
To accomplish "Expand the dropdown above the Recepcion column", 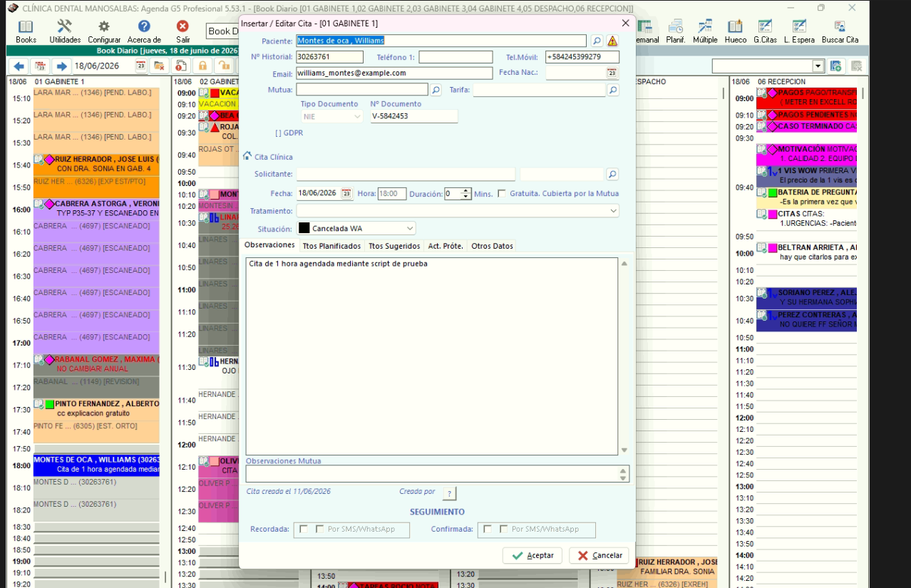I will coord(818,66).
